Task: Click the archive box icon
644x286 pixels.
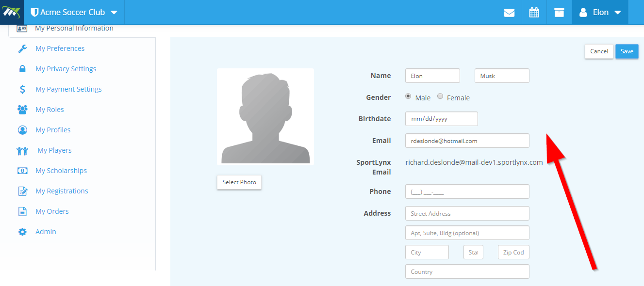Action: tap(559, 13)
